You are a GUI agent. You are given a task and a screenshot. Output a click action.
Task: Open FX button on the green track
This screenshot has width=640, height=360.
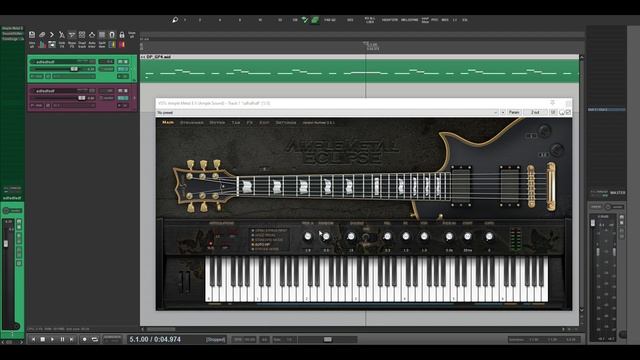pyautogui.click(x=122, y=69)
